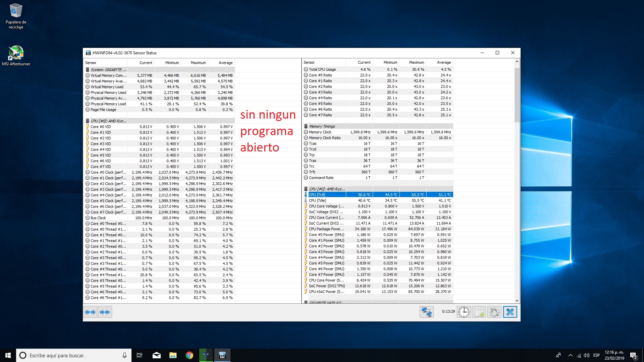The height and width of the screenshot is (362, 644).
Task: Select the Page File Usage row
Action: click(159, 110)
